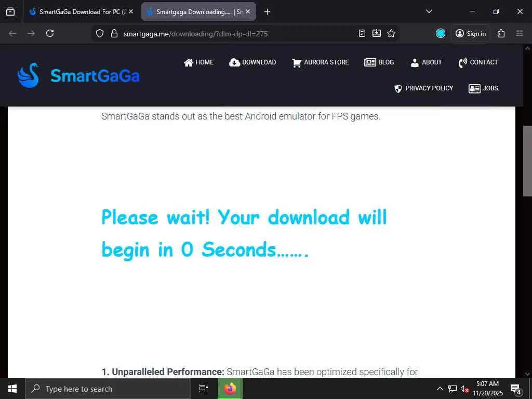Open the ABOUT menu item

point(426,62)
